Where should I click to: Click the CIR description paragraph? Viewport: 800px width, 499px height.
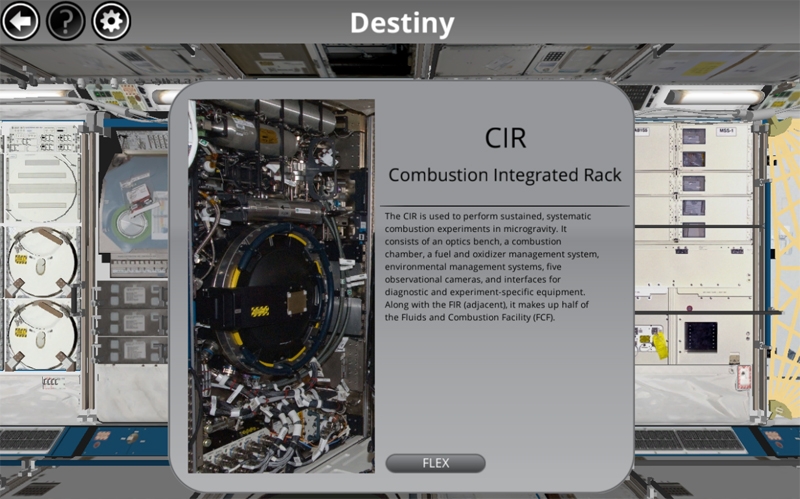[504, 267]
